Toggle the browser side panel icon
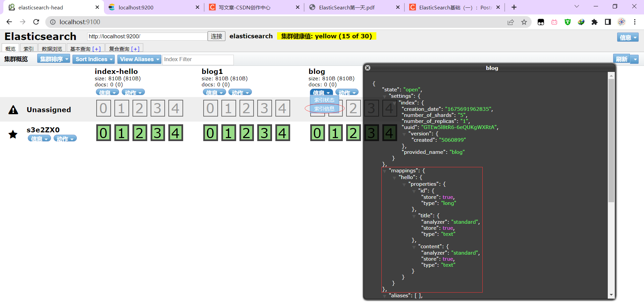Screen dimensions: 644x305 click(x=608, y=22)
